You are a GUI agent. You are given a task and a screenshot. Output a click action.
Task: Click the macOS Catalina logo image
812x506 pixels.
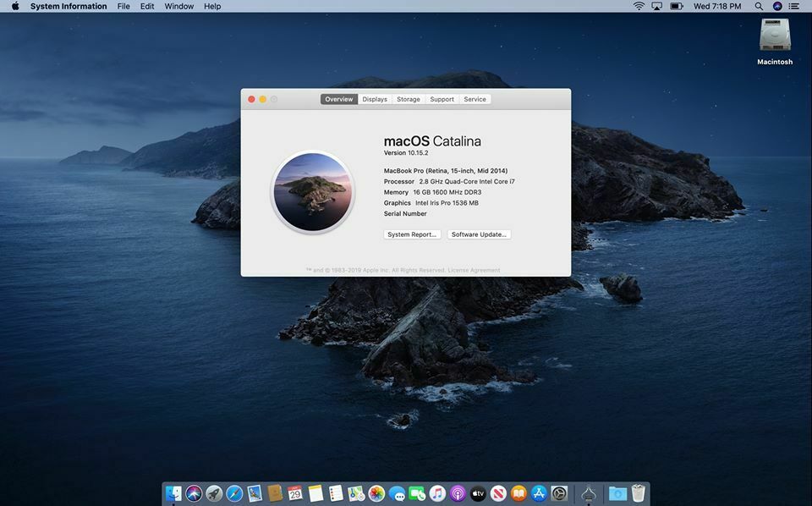[x=313, y=191]
